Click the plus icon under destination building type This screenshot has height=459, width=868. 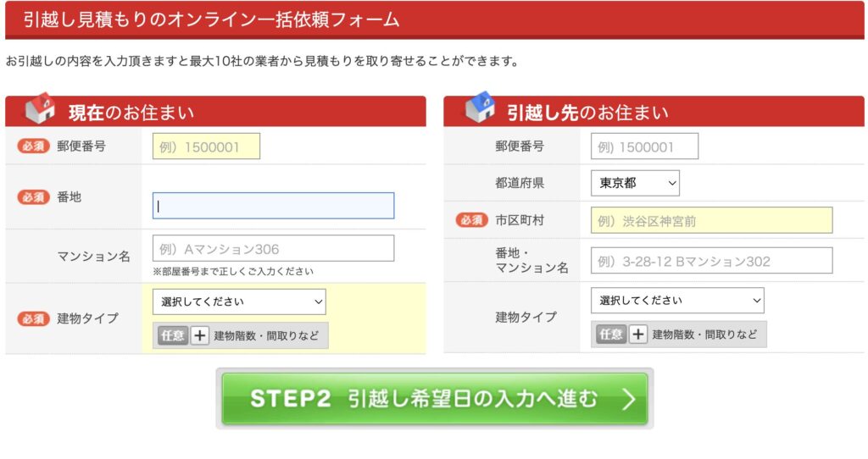[637, 334]
